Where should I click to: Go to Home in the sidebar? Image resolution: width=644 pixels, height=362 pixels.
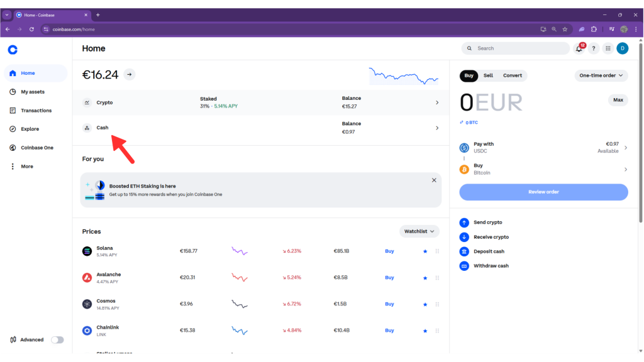(35, 73)
